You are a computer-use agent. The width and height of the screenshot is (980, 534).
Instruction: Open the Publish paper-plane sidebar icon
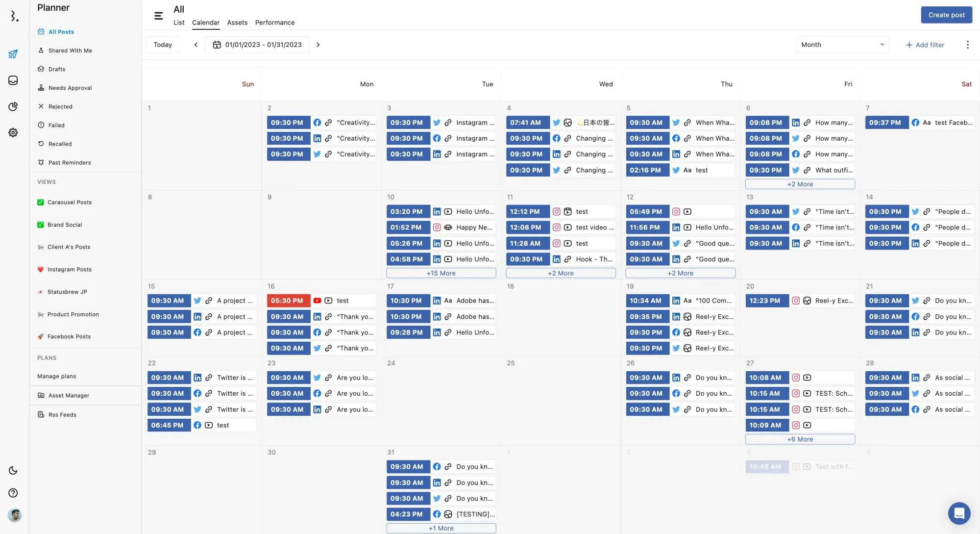coord(13,54)
